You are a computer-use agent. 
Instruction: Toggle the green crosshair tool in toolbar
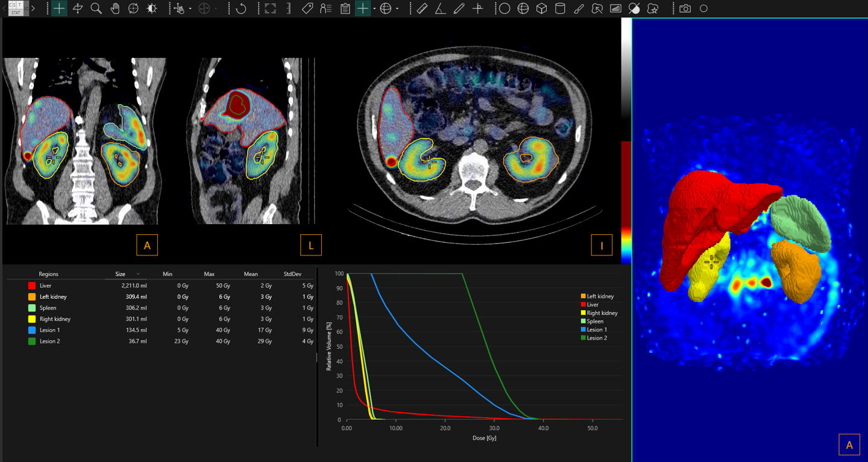coord(59,9)
